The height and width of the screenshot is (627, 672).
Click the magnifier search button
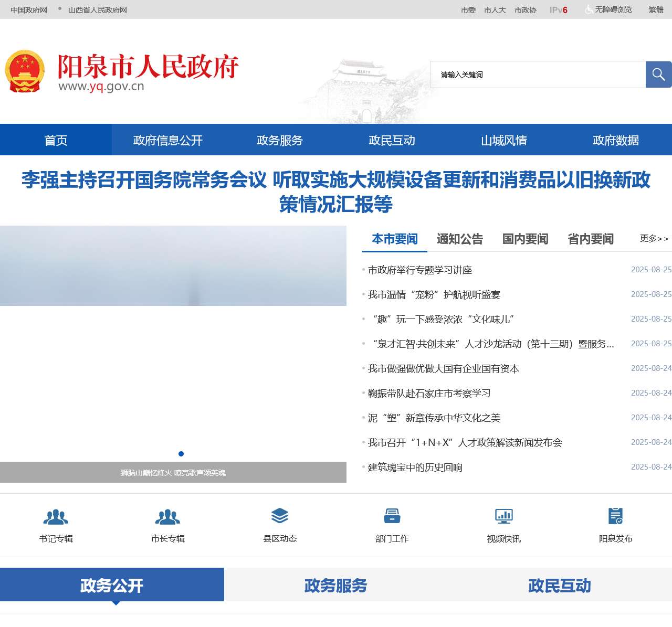click(658, 75)
